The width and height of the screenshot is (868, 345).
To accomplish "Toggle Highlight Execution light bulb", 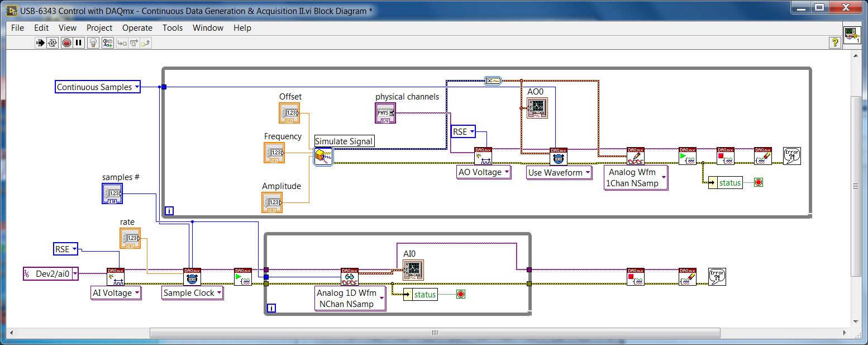I will (x=94, y=42).
